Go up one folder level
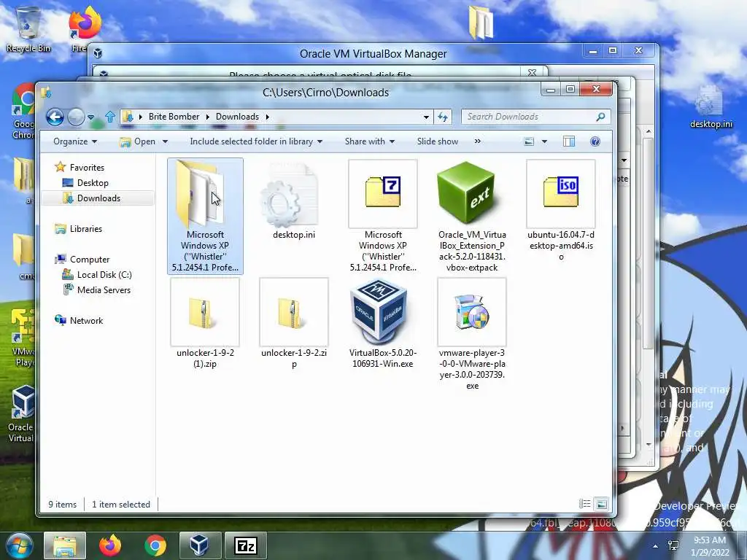Viewport: 747px width, 560px height. (110, 117)
